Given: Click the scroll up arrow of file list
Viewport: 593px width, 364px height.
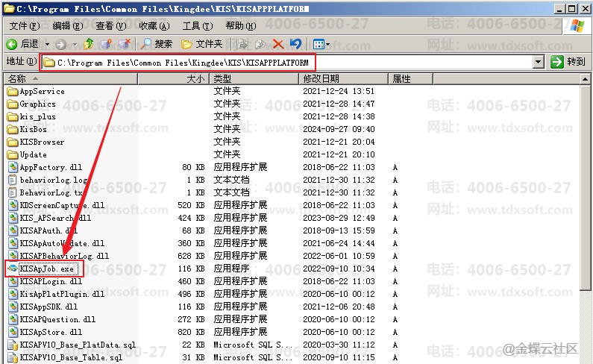Looking at the screenshot, I should click(x=585, y=79).
